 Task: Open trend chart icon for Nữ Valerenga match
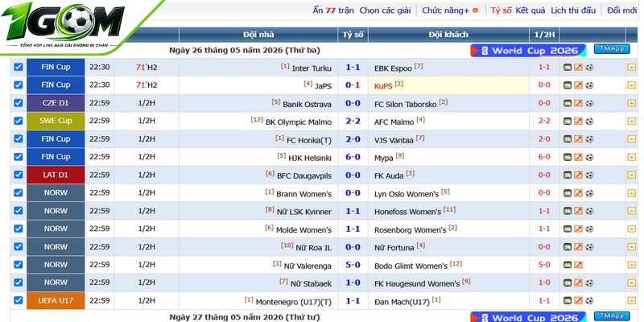578,265
